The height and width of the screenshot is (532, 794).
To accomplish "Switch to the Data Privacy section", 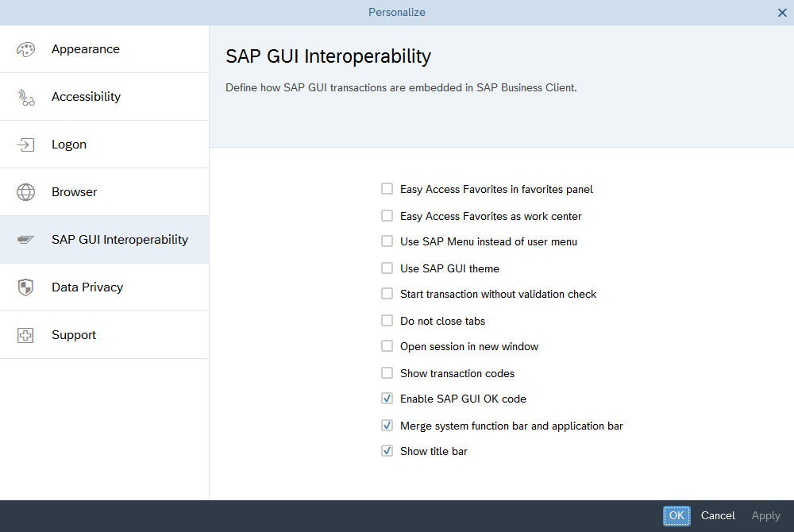I will pyautogui.click(x=87, y=287).
